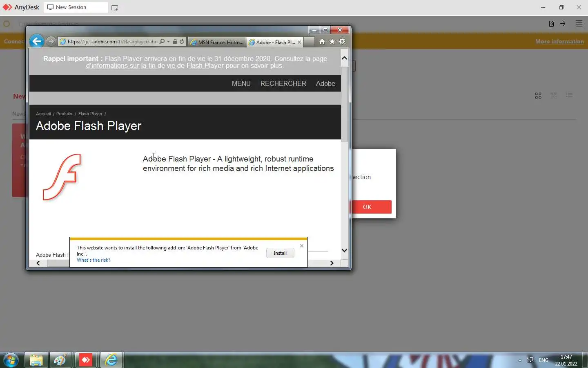This screenshot has height=368, width=588.
Task: Open More information link in AnyDesk banner
Action: [x=559, y=41]
